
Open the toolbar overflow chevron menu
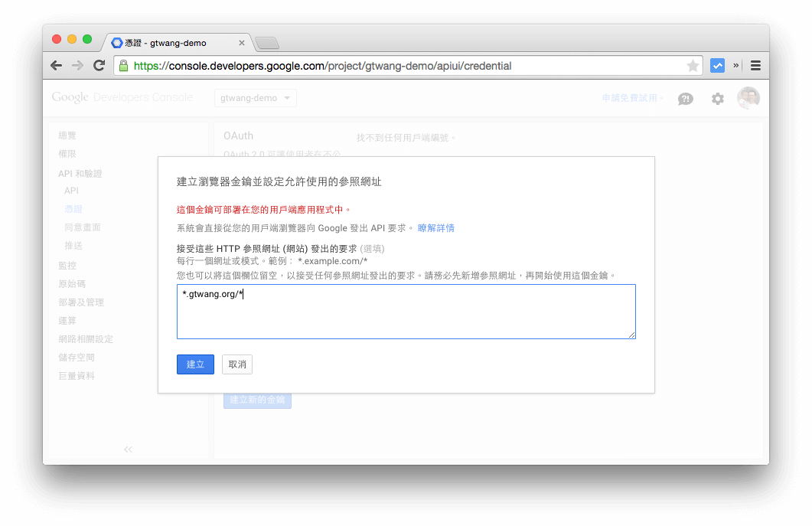735,65
